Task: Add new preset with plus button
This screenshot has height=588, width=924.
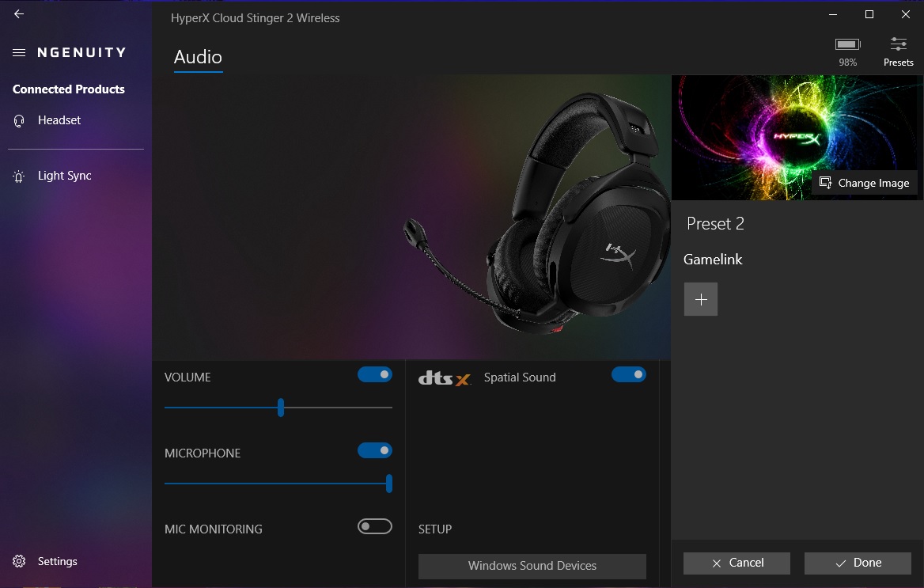Action: click(x=700, y=299)
